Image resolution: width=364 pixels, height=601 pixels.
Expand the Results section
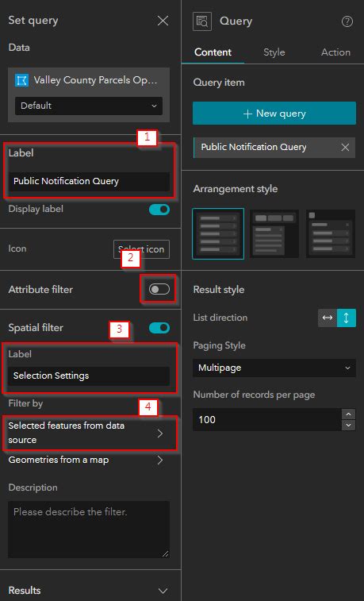pyautogui.click(x=89, y=590)
